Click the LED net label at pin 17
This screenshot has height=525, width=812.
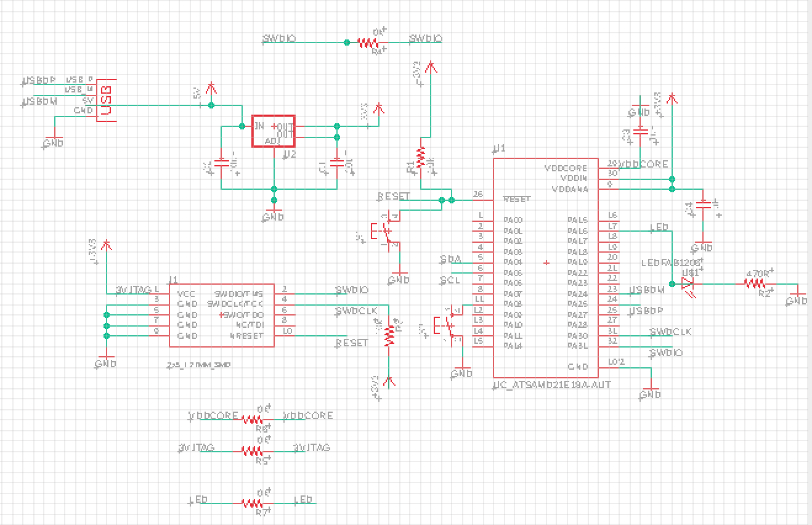tap(660, 228)
